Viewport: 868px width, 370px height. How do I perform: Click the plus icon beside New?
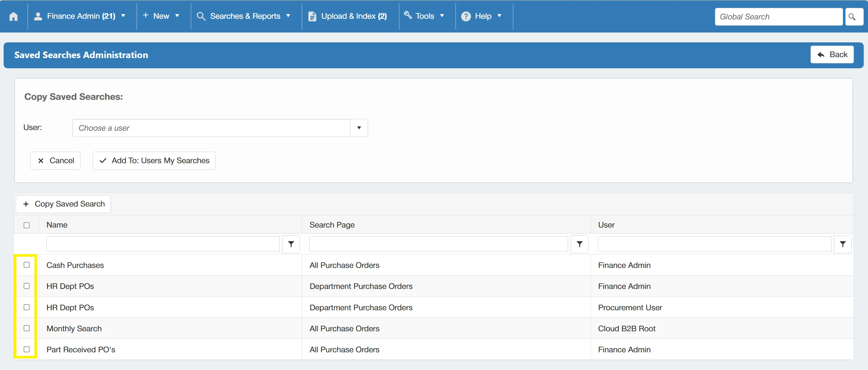[145, 15]
